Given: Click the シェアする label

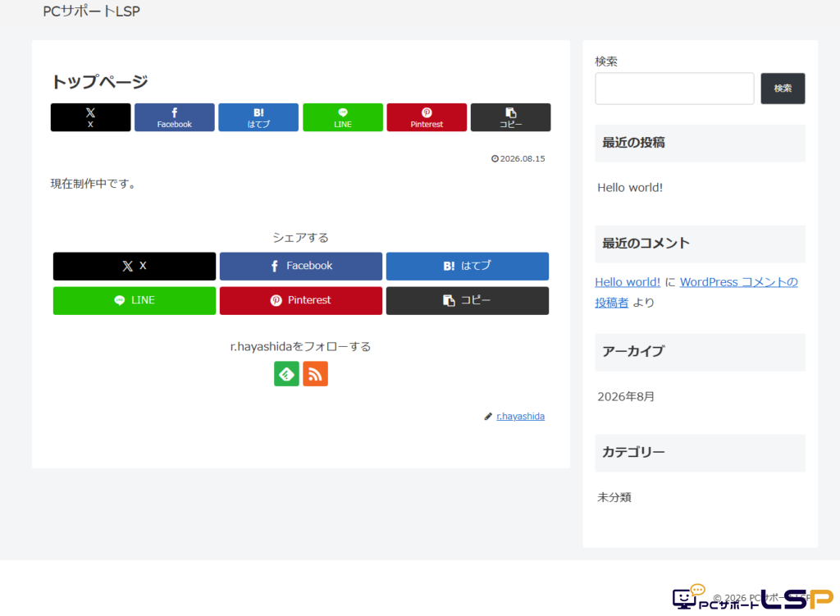Looking at the screenshot, I should click(x=300, y=238).
